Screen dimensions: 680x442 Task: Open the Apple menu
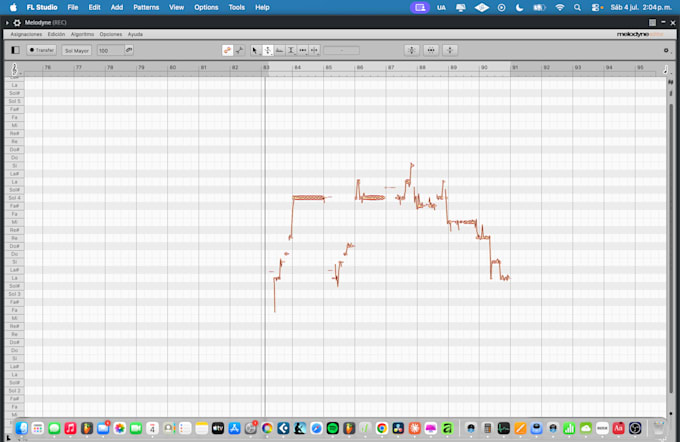(13, 7)
